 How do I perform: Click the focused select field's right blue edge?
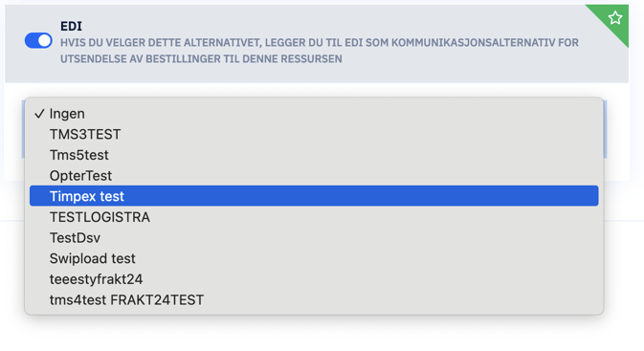pyautogui.click(x=605, y=129)
